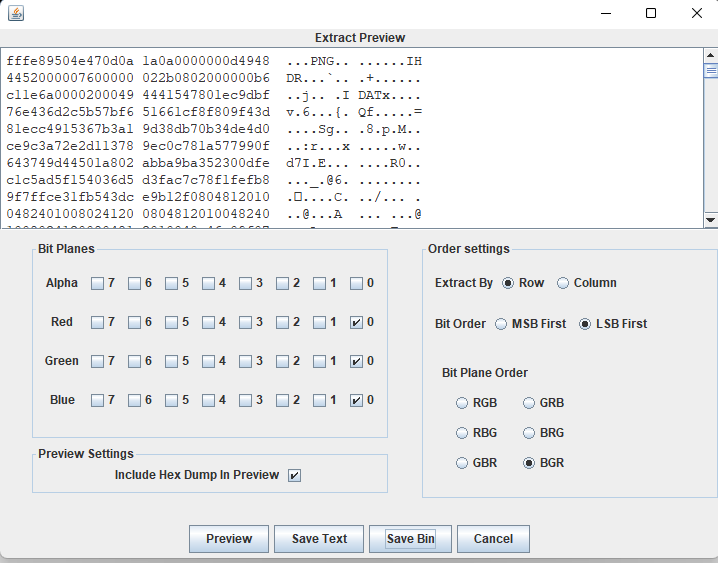
Task: Click the preview scrollbar thumb
Action: pyautogui.click(x=710, y=70)
